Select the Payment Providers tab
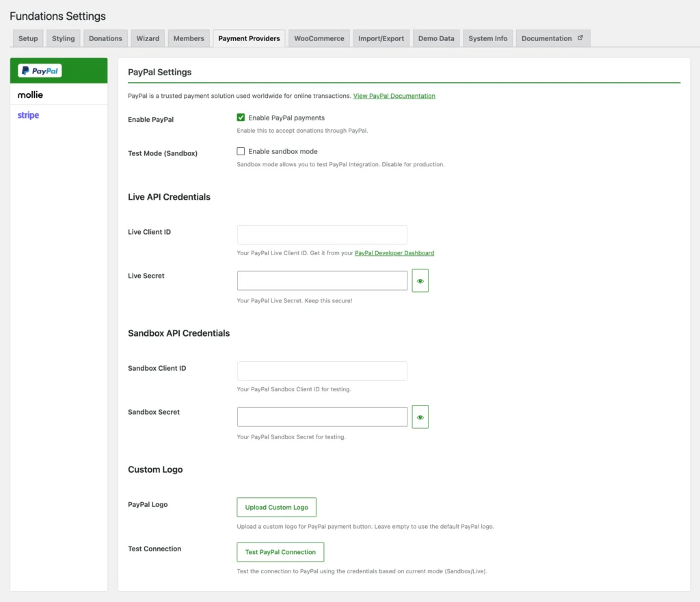This screenshot has height=602, width=700. (249, 38)
